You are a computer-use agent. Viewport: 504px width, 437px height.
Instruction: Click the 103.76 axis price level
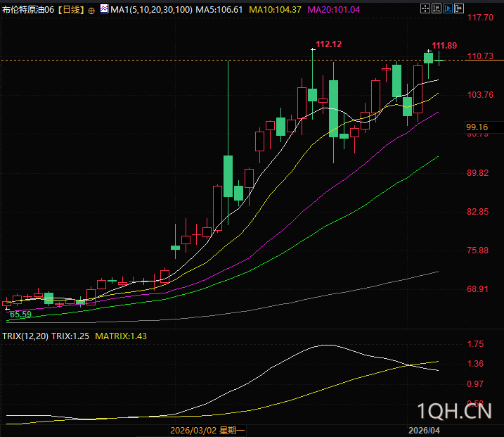click(480, 95)
